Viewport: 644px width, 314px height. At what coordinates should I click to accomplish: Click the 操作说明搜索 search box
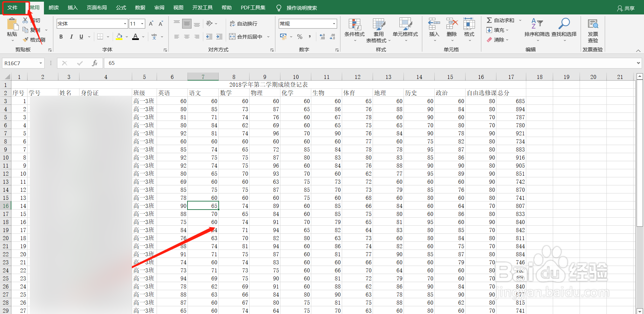click(x=302, y=8)
